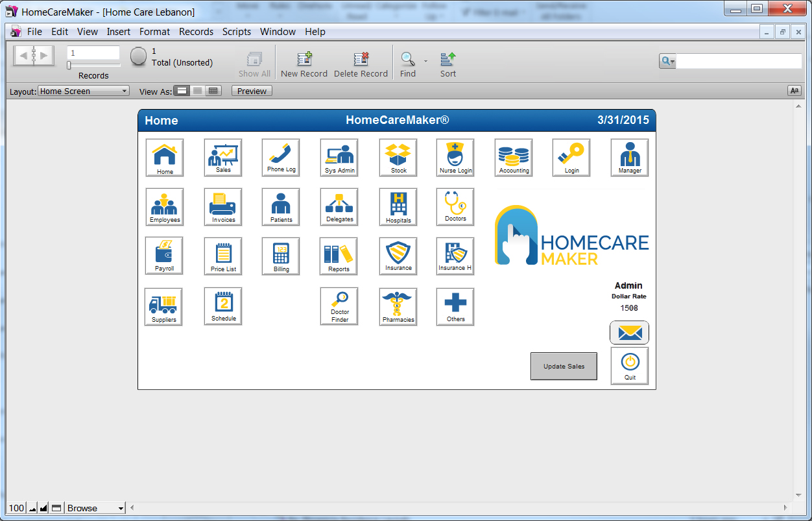Open the Help menu
Image resolution: width=812 pixels, height=521 pixels.
[315, 32]
